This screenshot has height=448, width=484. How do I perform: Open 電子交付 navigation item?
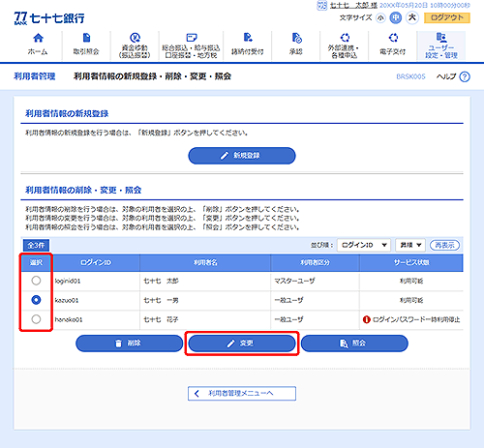pos(393,45)
